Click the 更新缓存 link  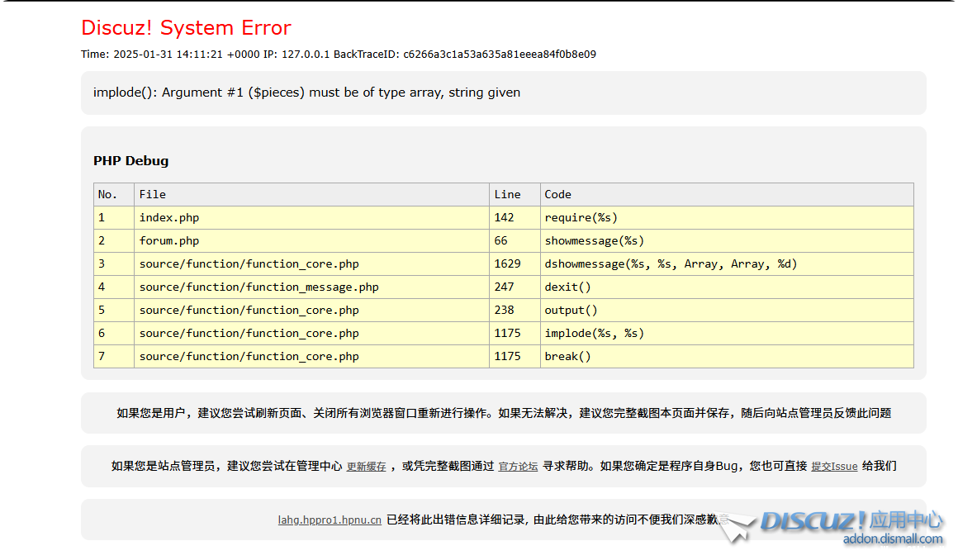(x=366, y=467)
